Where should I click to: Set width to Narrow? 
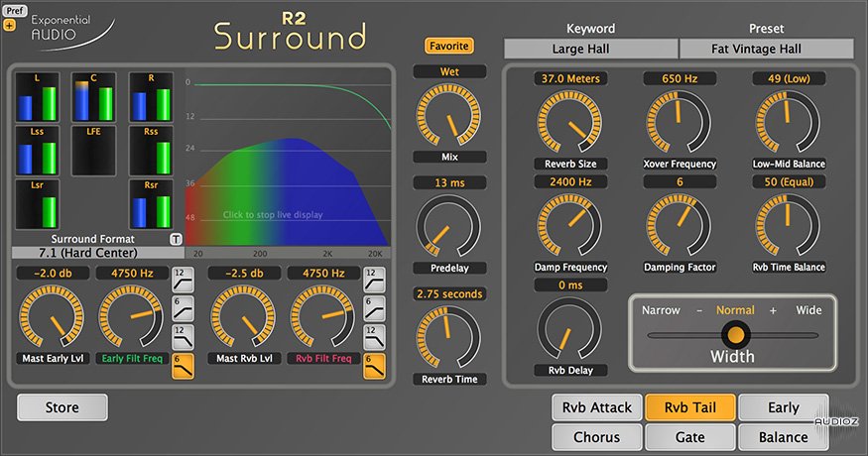(x=661, y=310)
